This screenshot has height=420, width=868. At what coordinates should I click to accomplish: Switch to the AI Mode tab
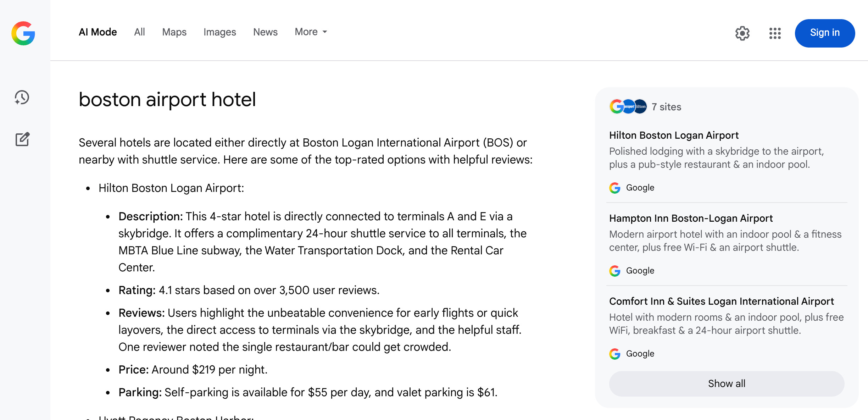pyautogui.click(x=98, y=32)
